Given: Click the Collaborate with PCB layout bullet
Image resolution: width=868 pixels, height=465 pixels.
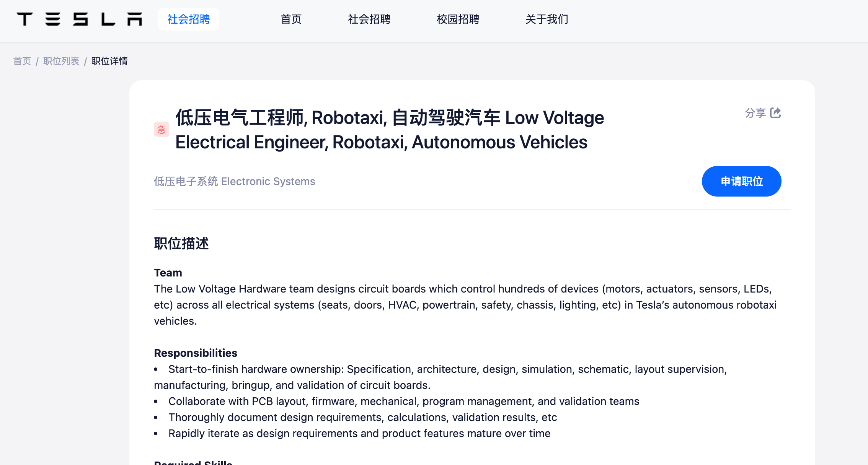Looking at the screenshot, I should 403,401.
